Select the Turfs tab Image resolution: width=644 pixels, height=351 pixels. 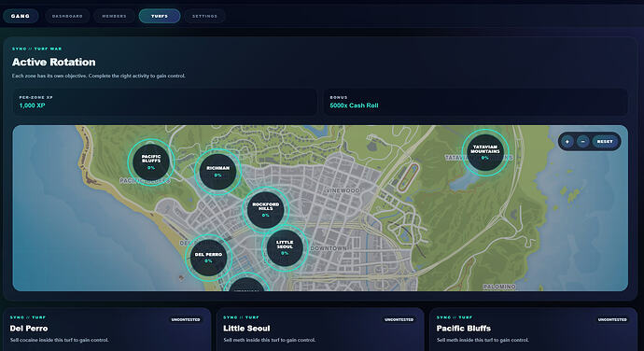pos(160,16)
